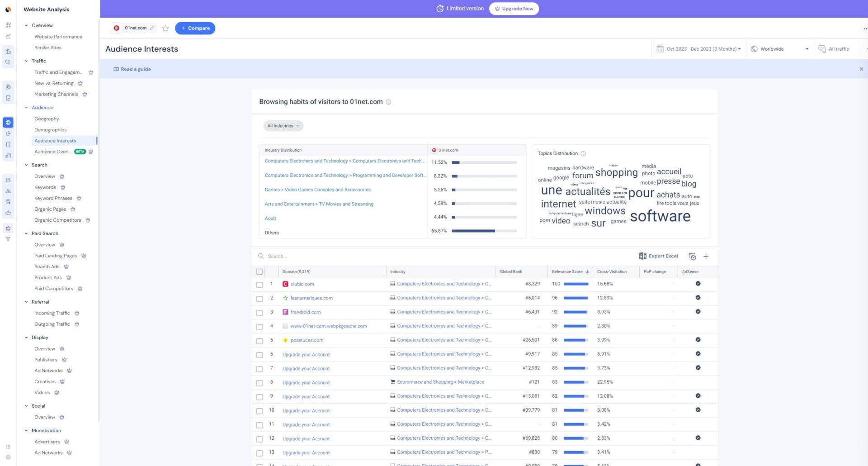Open the calendar icon for date range
The width and height of the screenshot is (868, 466).
click(x=660, y=49)
